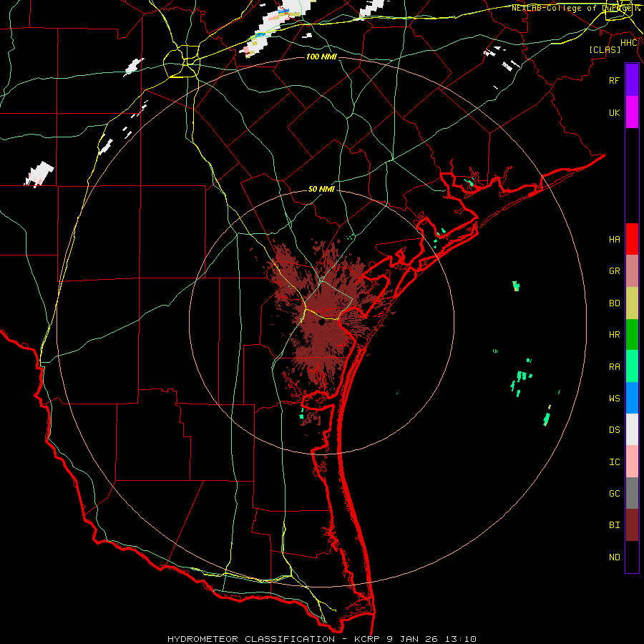Pick the DS white legend swatch
The width and height of the screenshot is (644, 644).
point(632,429)
